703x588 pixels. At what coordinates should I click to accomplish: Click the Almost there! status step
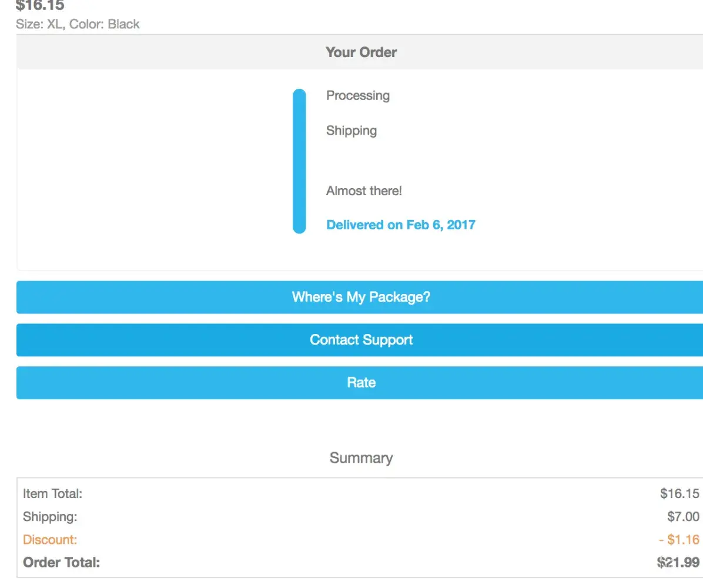pyautogui.click(x=364, y=191)
